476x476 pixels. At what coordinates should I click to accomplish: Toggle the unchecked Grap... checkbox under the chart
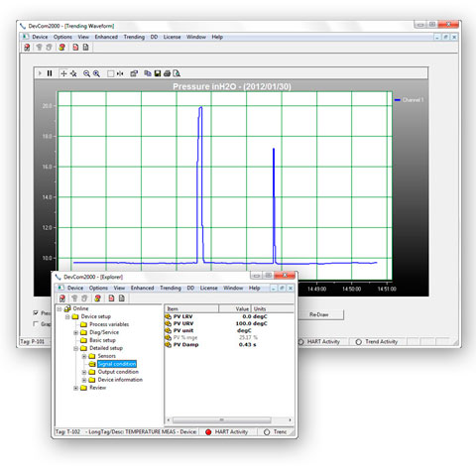click(x=36, y=324)
